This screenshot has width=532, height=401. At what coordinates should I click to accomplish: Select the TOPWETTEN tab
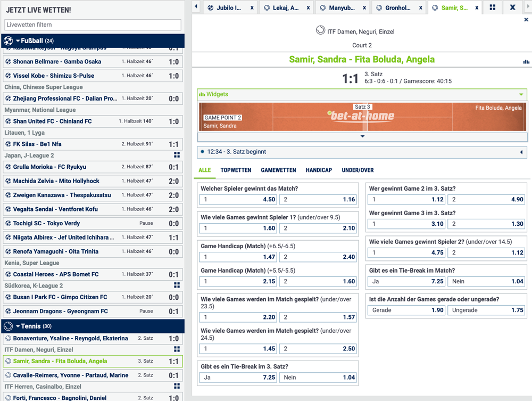click(x=236, y=170)
